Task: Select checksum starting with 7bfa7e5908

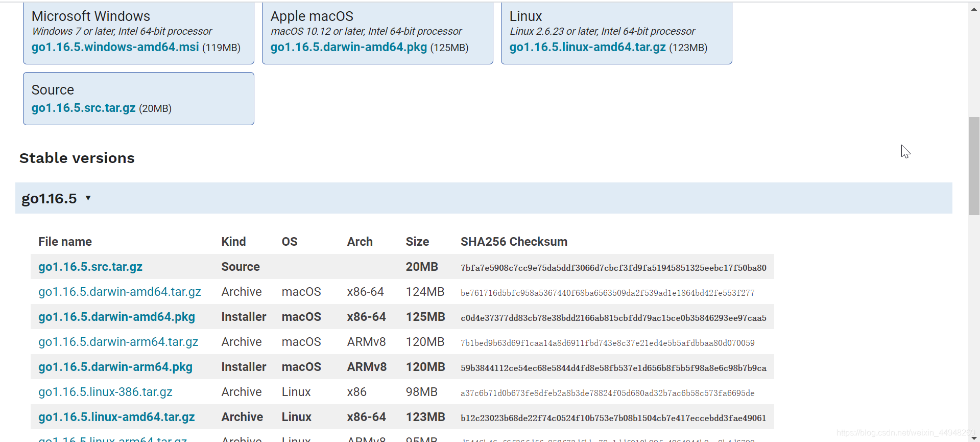Action: pyautogui.click(x=613, y=268)
